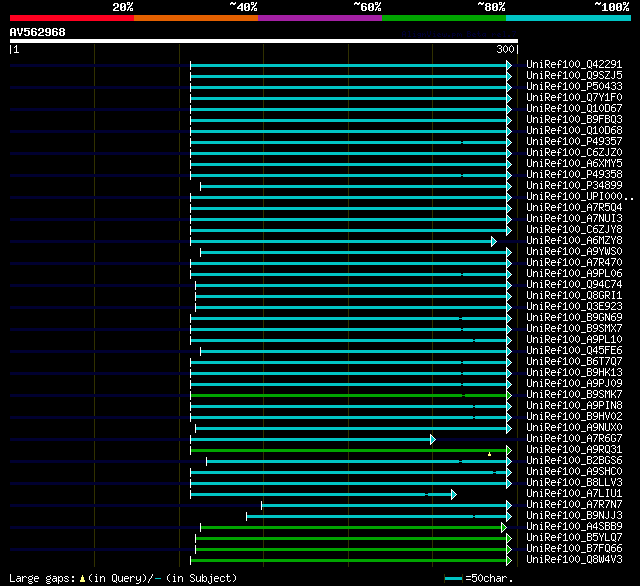This screenshot has width=640, height=586.
Task: Select the UniRef100_B9HV02 label
Action: [x=574, y=417]
